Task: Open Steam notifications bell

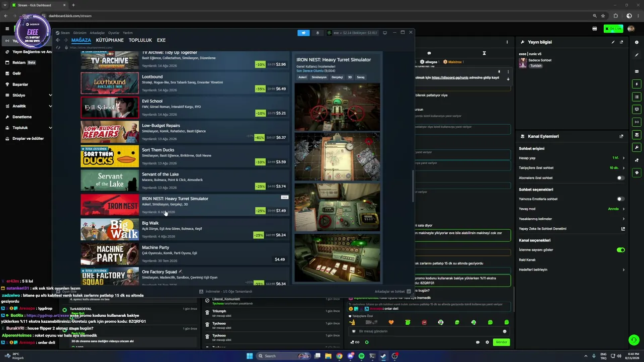Action: tap(317, 33)
